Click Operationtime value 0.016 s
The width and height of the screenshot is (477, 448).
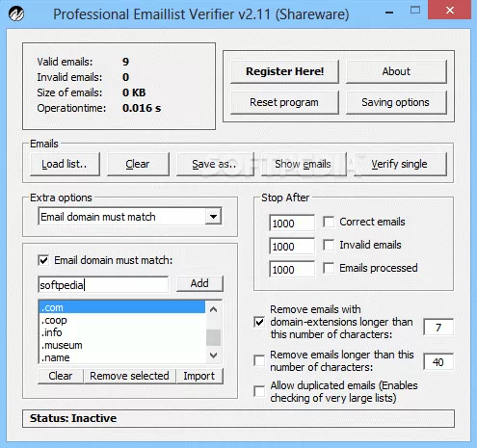(x=142, y=108)
